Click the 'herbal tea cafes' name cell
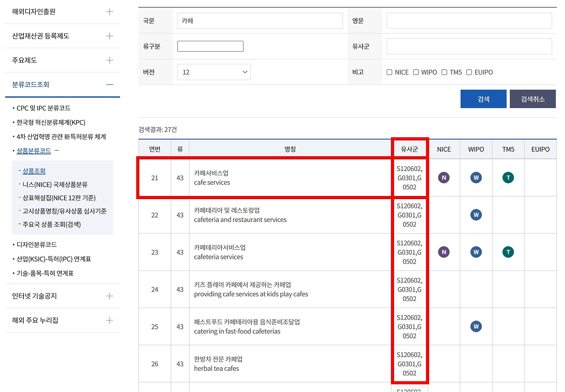 (290, 364)
